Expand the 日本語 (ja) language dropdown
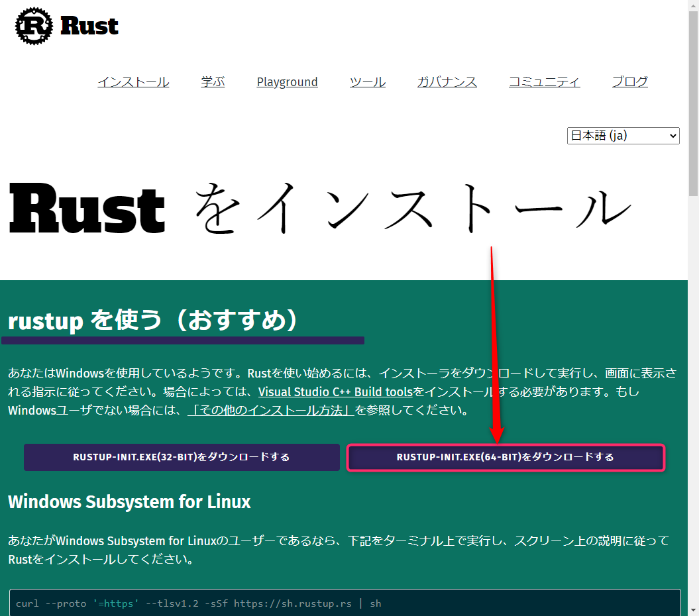699x616 pixels. point(623,136)
